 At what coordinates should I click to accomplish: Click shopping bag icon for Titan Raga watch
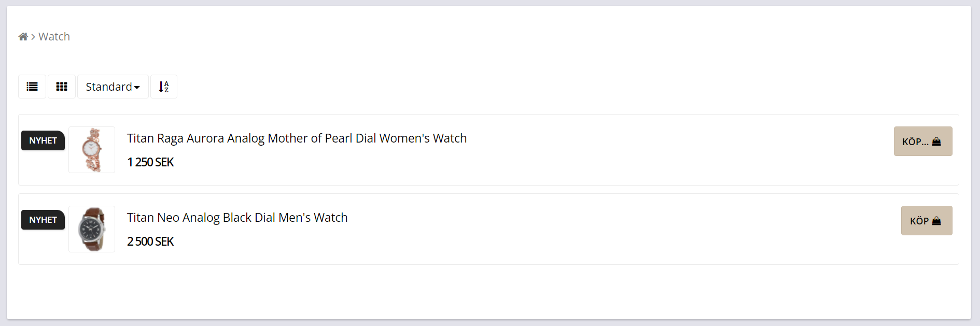pyautogui.click(x=936, y=141)
